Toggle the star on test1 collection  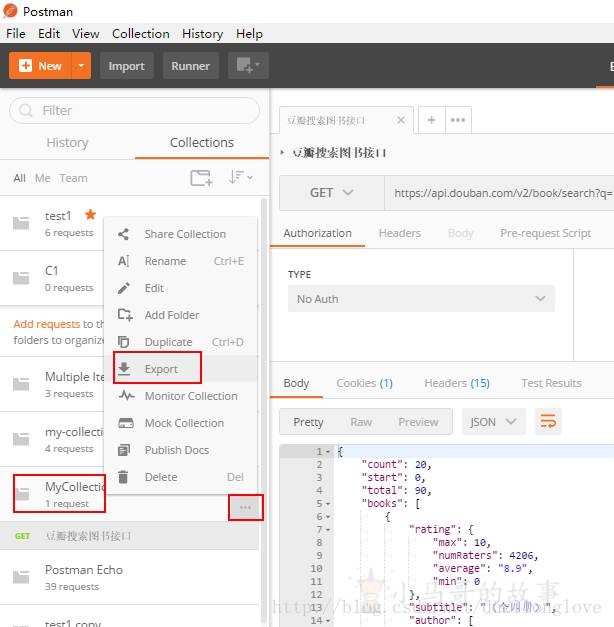click(90, 215)
